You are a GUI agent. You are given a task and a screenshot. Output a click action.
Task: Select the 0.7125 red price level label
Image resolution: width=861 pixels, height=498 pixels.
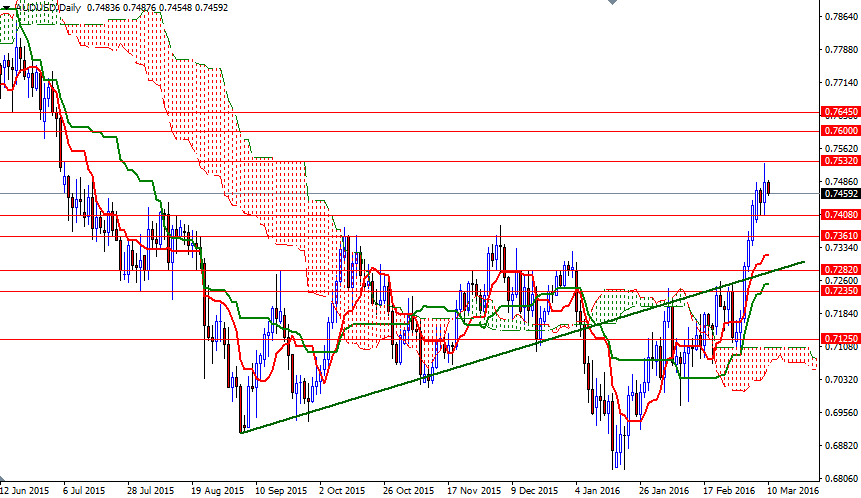point(839,339)
